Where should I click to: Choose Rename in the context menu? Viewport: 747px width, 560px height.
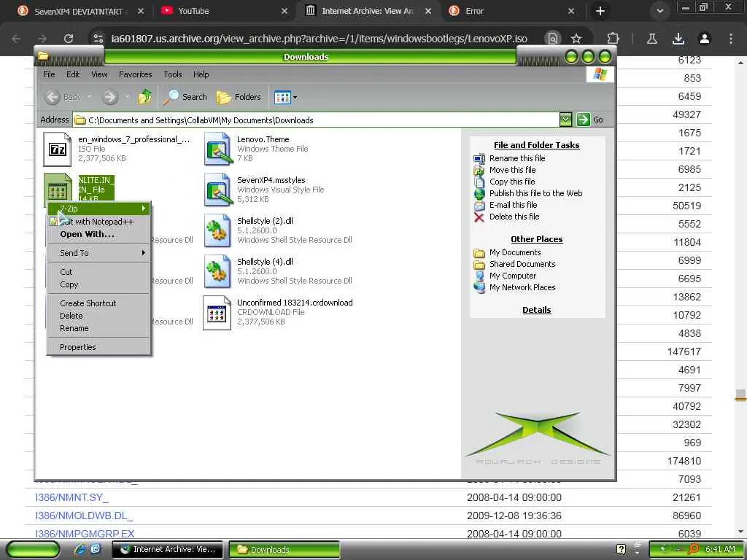[99, 328]
